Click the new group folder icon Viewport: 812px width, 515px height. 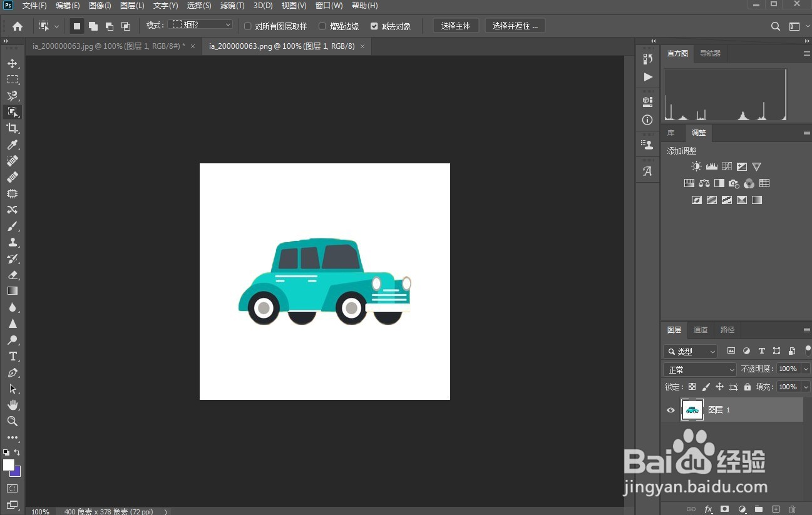coord(759,509)
